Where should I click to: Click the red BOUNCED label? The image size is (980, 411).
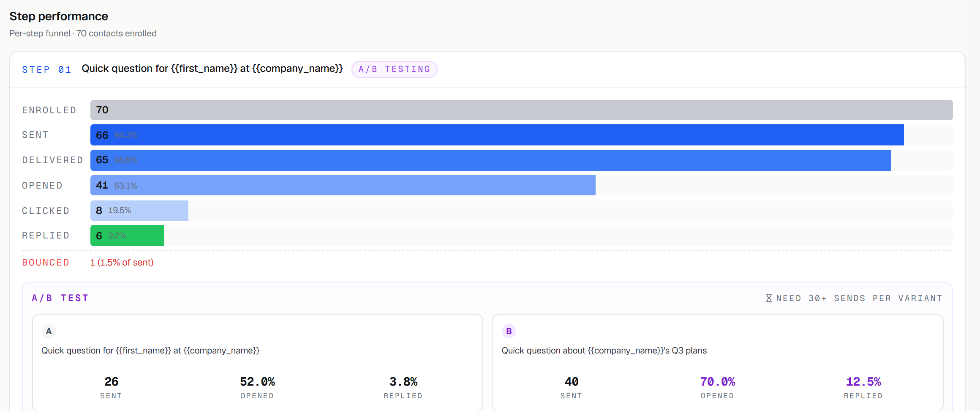point(46,263)
